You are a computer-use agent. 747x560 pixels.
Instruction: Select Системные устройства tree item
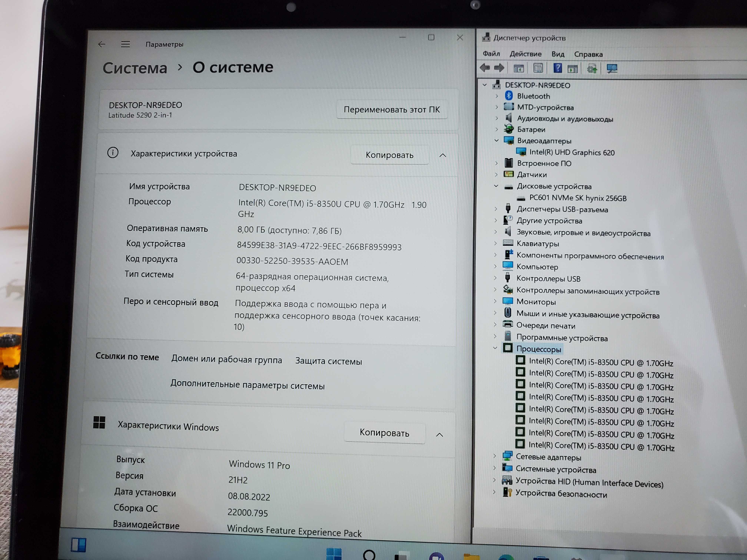tap(556, 469)
